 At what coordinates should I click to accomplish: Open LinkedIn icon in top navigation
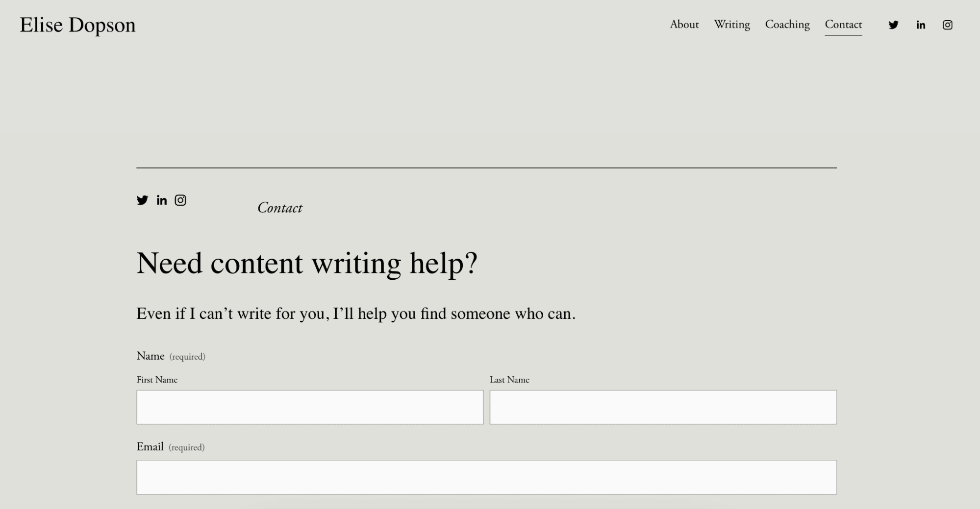921,25
